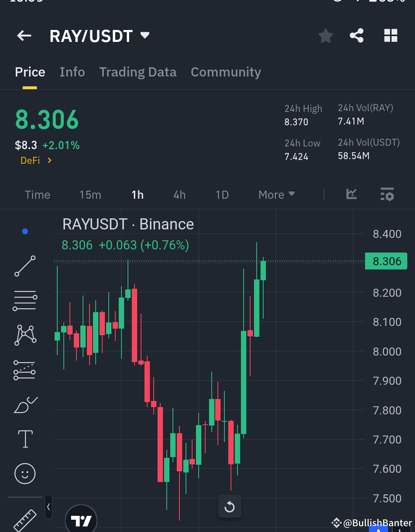This screenshot has width=415, height=532.
Task: Open the parallel lines drawing tool
Action: pyautogui.click(x=25, y=300)
